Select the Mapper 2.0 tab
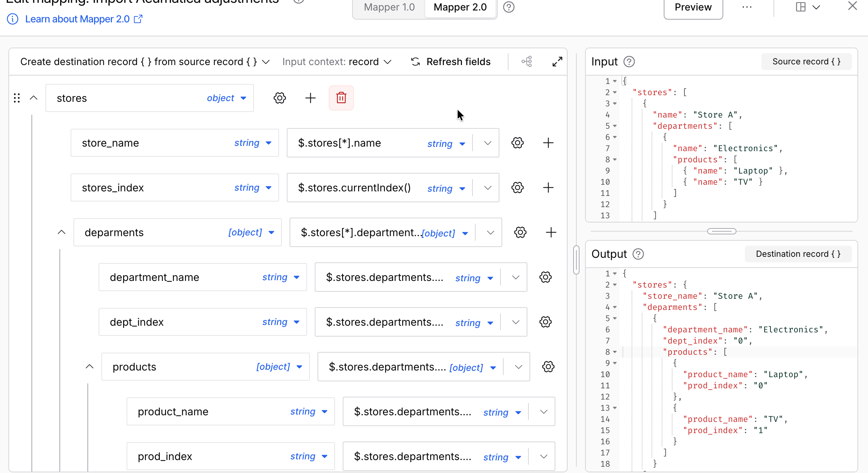868x473 pixels. 460,7
